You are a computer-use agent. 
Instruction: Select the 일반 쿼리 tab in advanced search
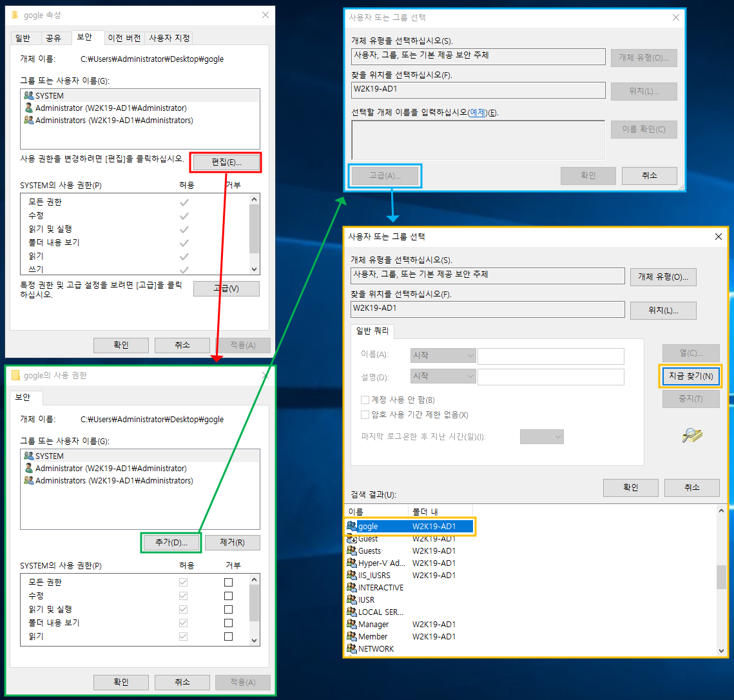(x=372, y=331)
